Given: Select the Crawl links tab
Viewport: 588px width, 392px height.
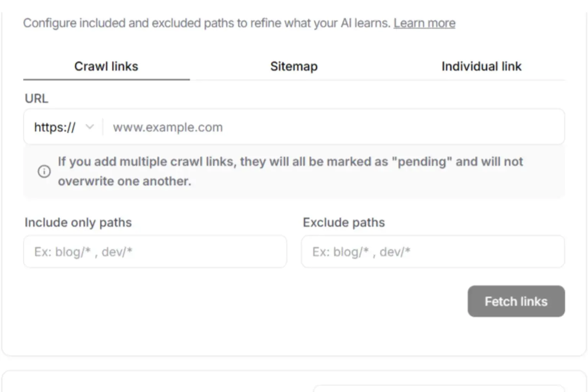Looking at the screenshot, I should [x=106, y=66].
